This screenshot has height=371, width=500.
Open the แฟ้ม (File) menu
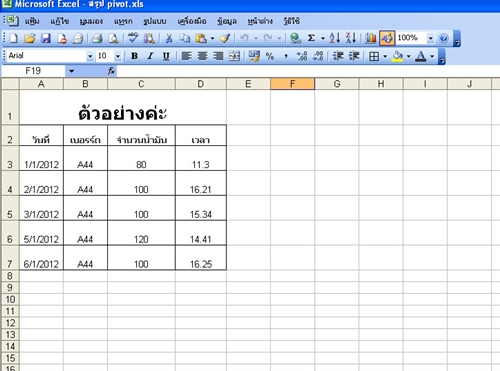32,21
